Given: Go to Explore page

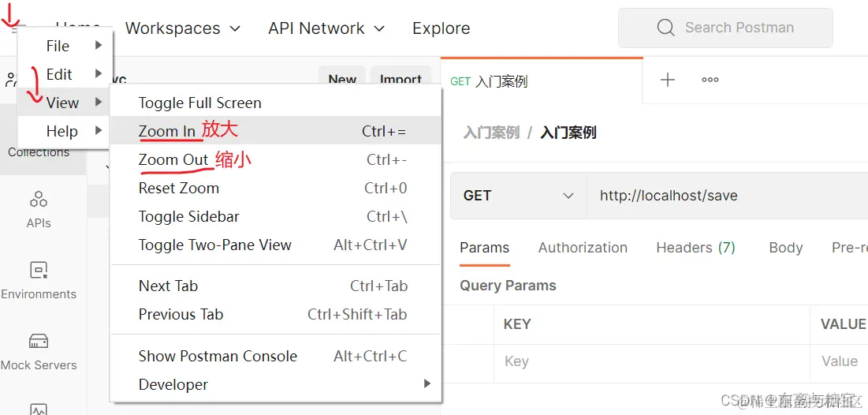Looking at the screenshot, I should click(441, 28).
